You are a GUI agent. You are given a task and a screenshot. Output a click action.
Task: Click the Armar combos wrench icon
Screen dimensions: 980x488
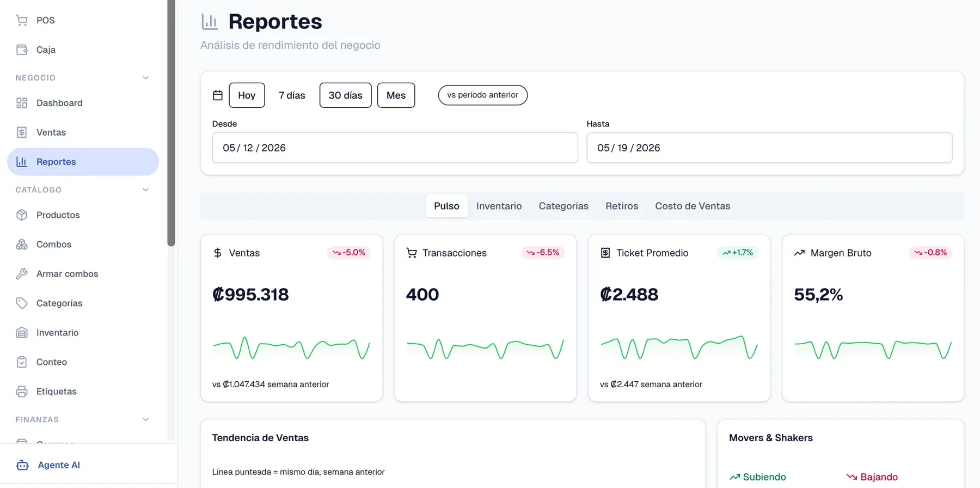[x=22, y=274]
